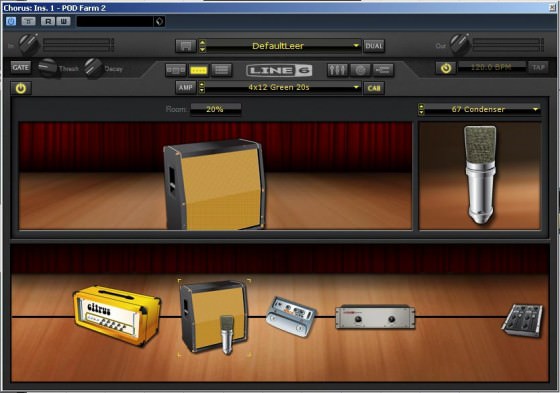The width and height of the screenshot is (560, 393).
Task: Click the DefaultLeer dropdown arrow
Action: (356, 46)
